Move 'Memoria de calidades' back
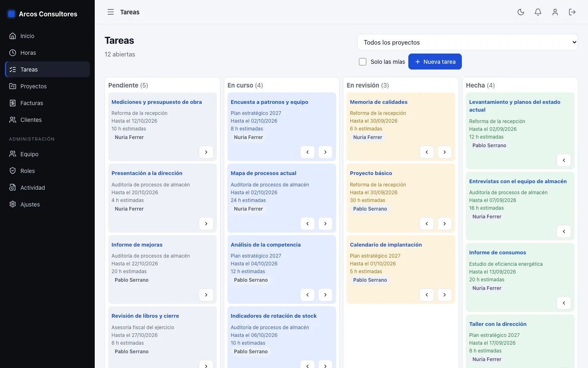 (x=427, y=152)
